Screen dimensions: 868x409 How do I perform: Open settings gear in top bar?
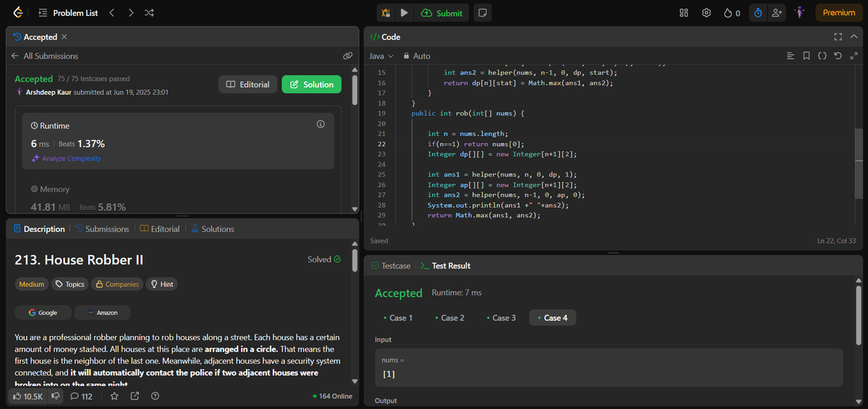(x=707, y=13)
